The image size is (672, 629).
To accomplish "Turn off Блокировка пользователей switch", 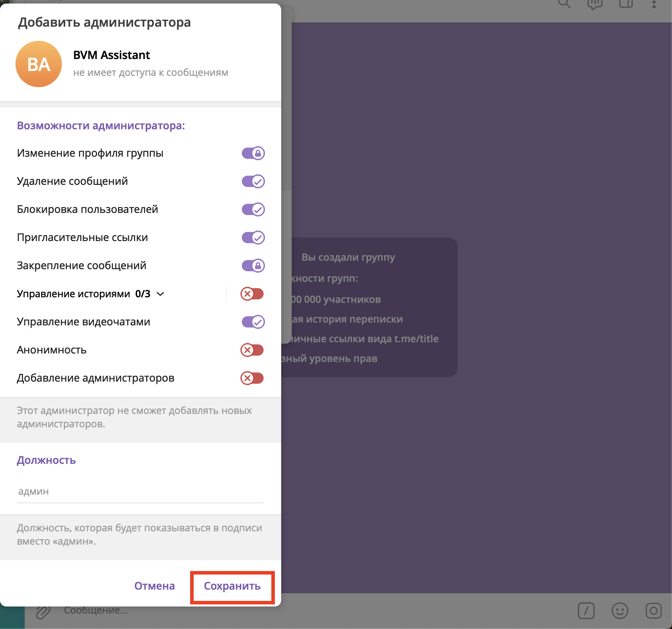I will 253,209.
